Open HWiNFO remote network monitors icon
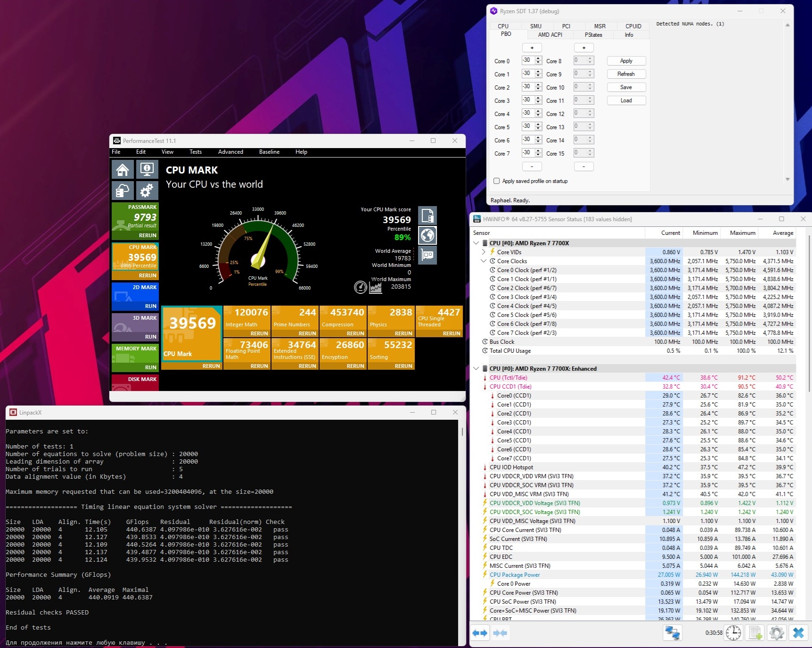Screen dimensions: 812x648 point(673,633)
